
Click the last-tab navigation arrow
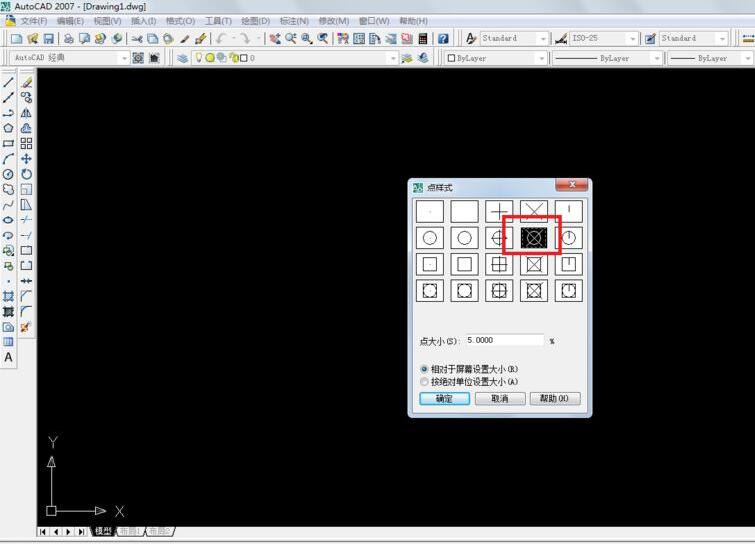[x=81, y=531]
